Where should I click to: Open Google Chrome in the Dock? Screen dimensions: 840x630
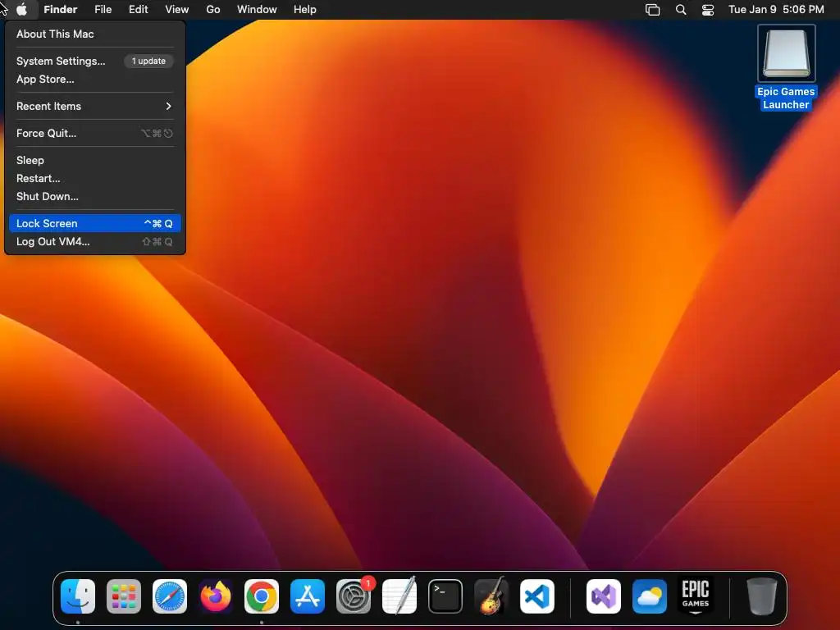click(262, 596)
